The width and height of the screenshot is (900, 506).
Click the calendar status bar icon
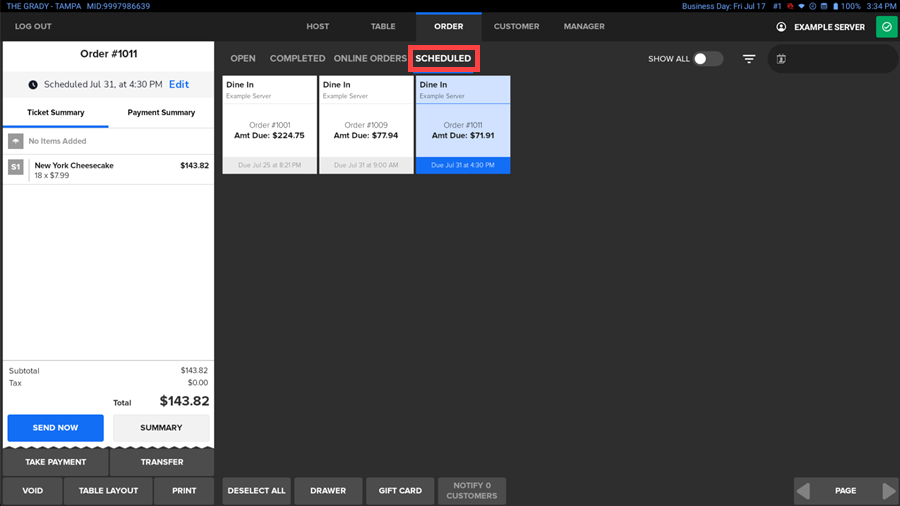(824, 6)
